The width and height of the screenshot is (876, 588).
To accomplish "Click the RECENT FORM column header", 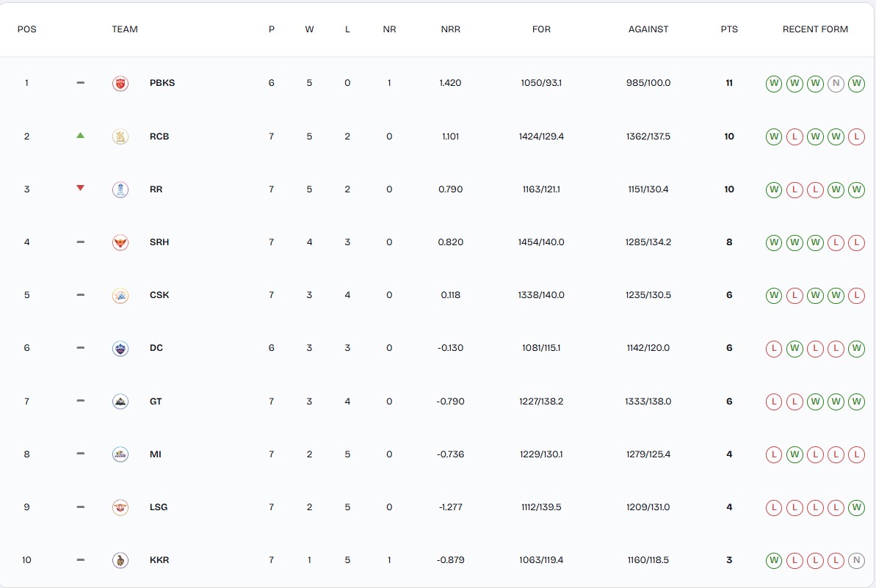I will tap(815, 29).
